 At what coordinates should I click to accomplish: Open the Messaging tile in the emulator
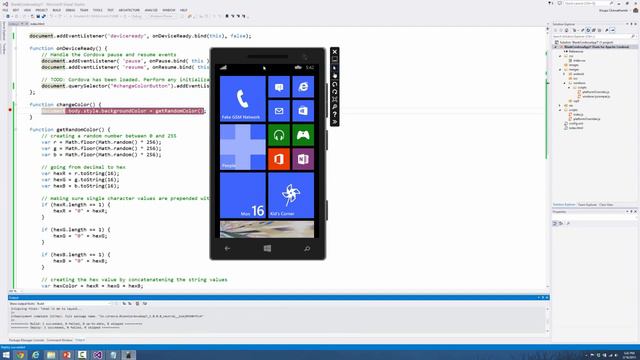pos(279,87)
